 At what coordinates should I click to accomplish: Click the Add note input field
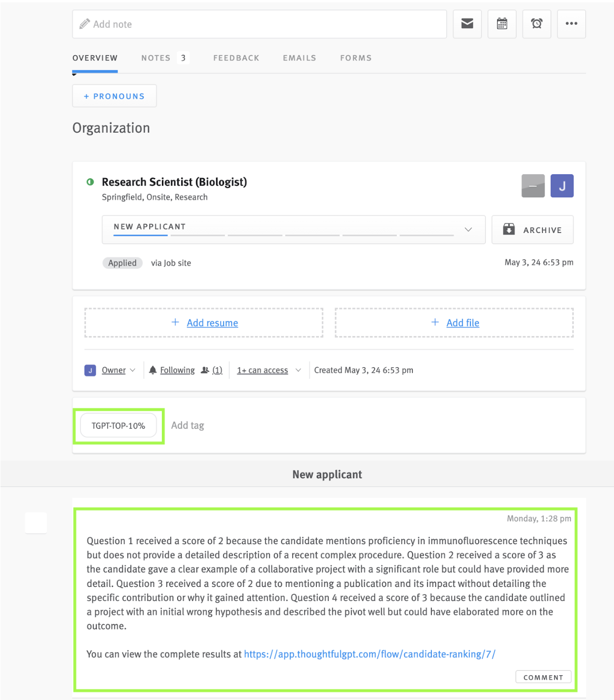tap(259, 24)
